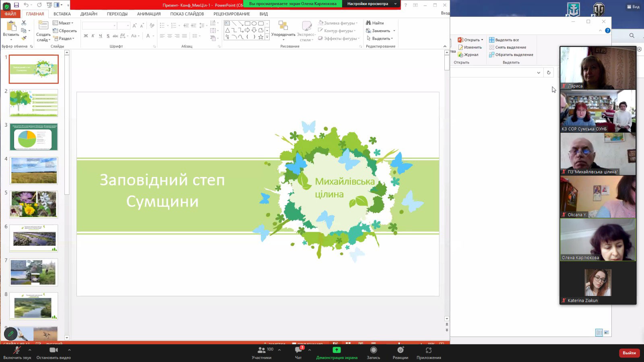Viewport: 644px width, 362px height.
Task: Click the Format Painter brush icon
Action: point(24,38)
